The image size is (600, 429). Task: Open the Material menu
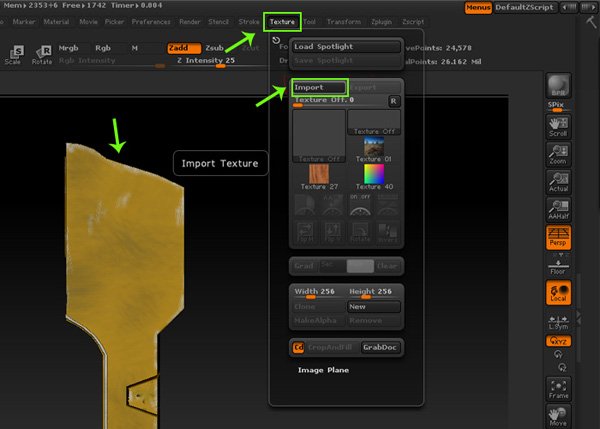tap(56, 21)
